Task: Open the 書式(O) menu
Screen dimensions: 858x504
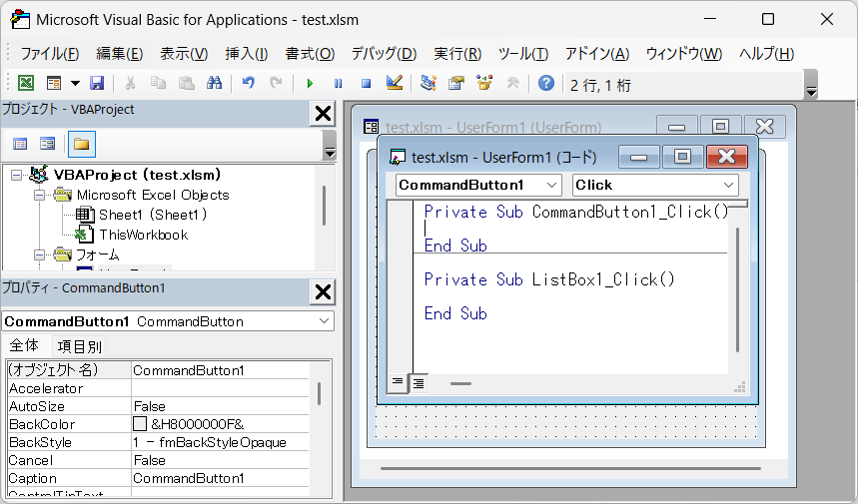Action: (310, 54)
